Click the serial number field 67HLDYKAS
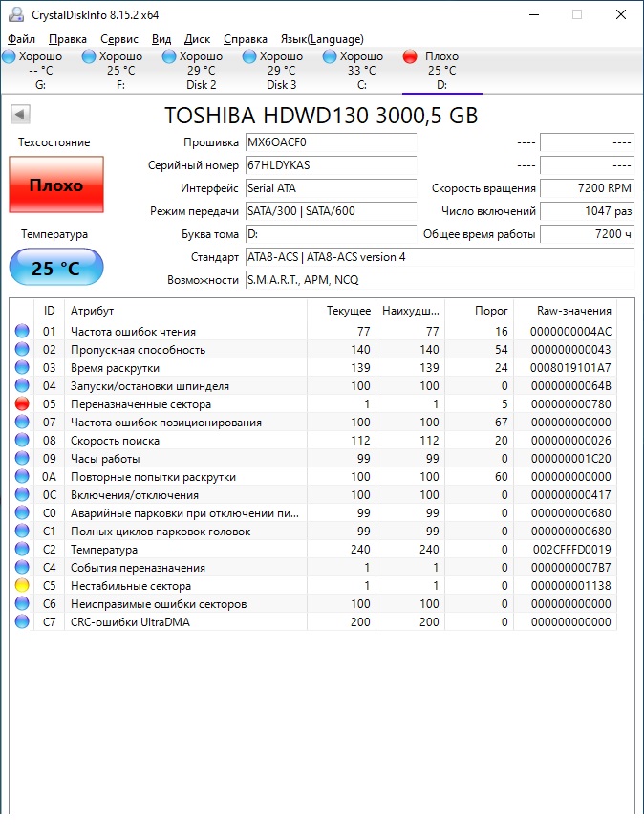644x825 pixels. 332,165
